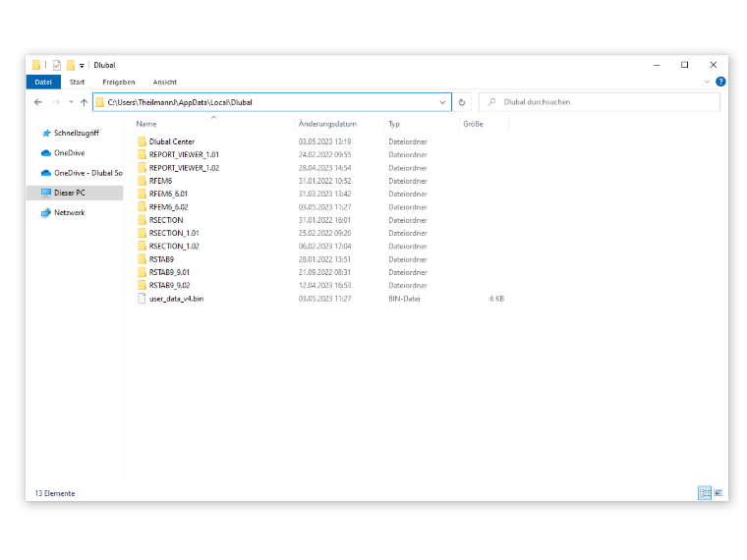Switch to large icons view layout
The width and height of the screenshot is (747, 560).
click(718, 493)
